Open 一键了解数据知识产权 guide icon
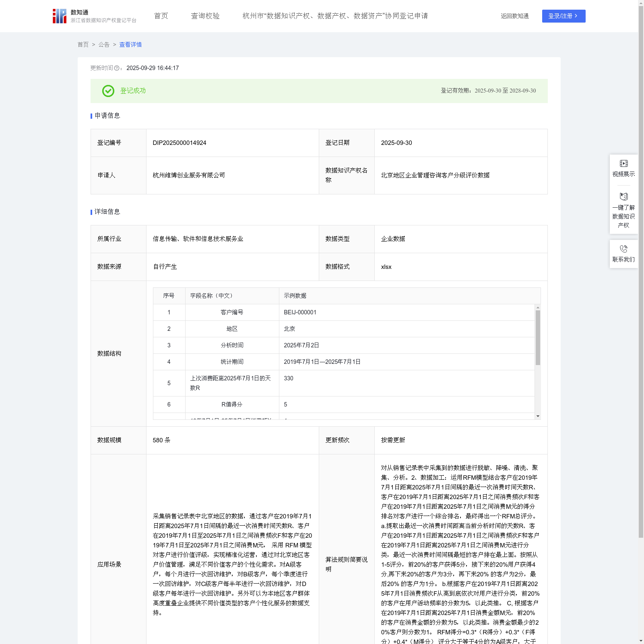The width and height of the screenshot is (644, 644). click(x=623, y=196)
